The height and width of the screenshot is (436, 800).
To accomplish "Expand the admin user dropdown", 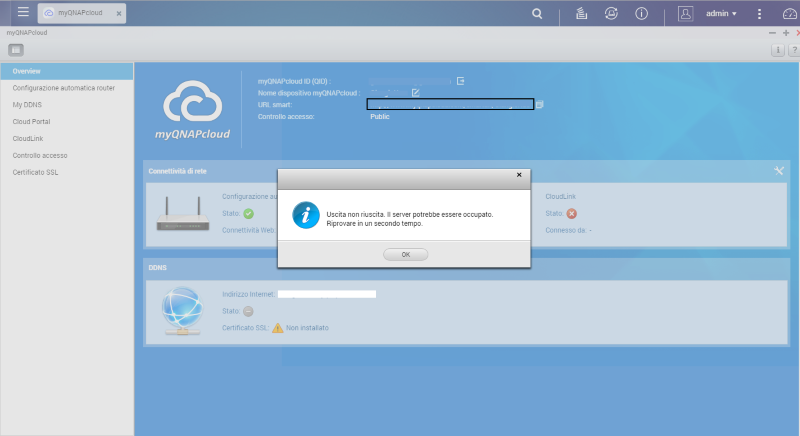I will (x=722, y=14).
